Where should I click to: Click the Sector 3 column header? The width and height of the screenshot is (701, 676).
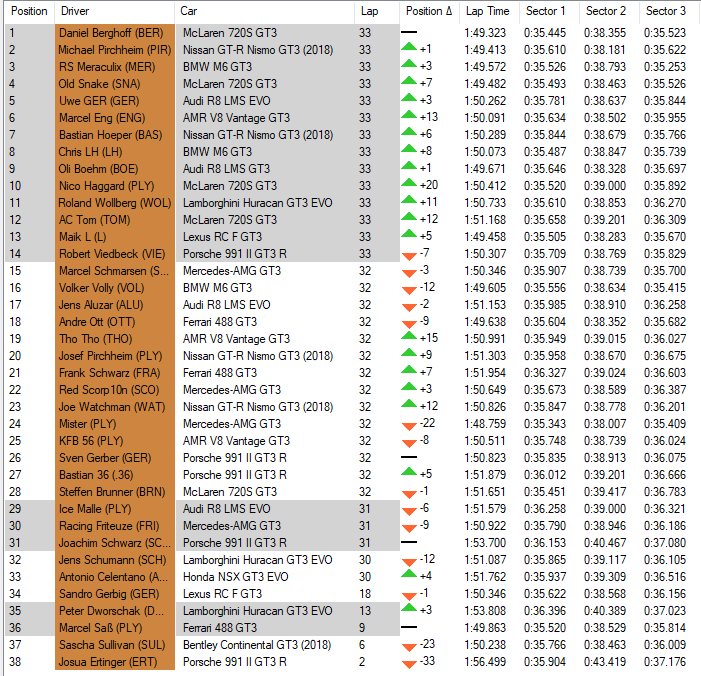pos(666,11)
